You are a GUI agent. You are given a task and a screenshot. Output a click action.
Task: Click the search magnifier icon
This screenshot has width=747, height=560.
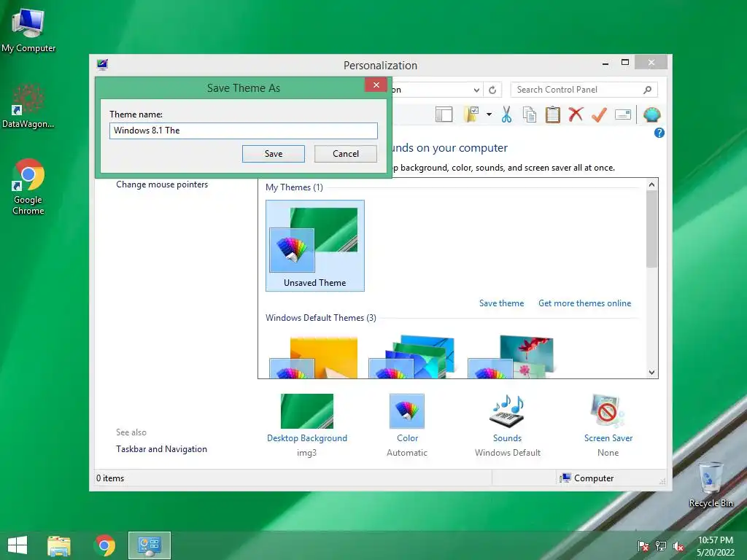coord(648,90)
